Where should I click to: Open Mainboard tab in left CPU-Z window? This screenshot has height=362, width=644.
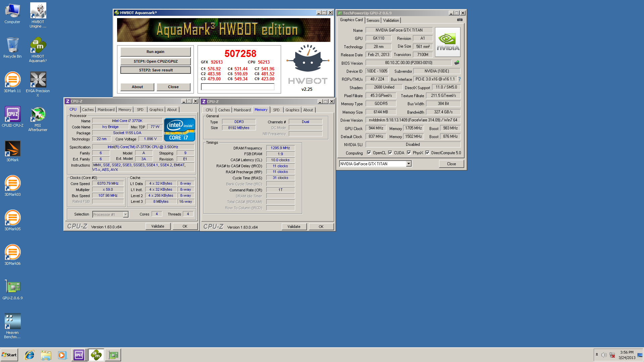tap(106, 110)
